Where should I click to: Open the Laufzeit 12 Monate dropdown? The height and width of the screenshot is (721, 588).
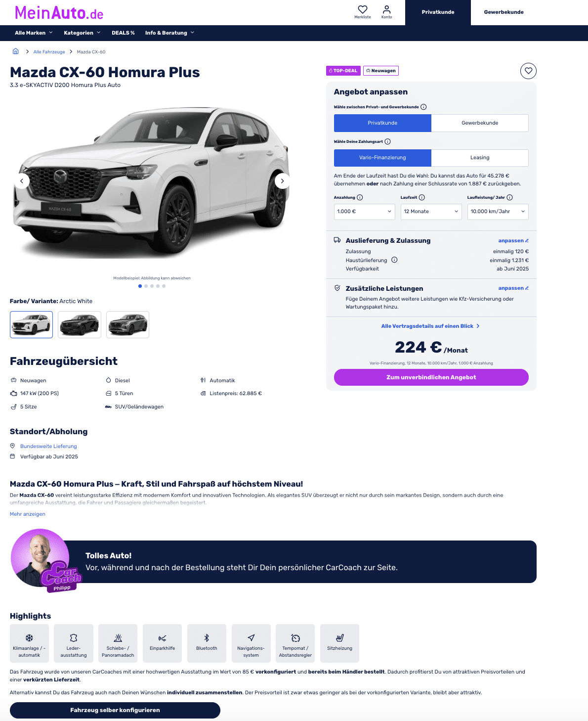pyautogui.click(x=431, y=212)
